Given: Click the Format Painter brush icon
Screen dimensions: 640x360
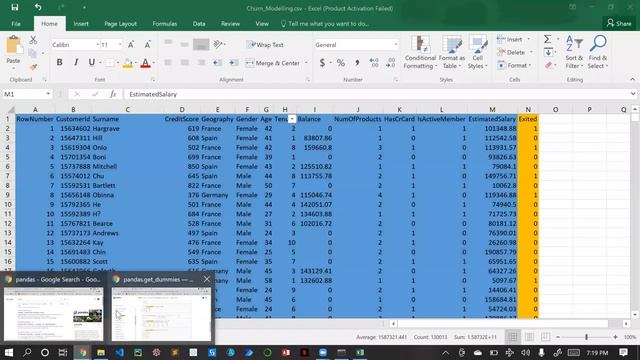Looking at the screenshot, I should coord(33,67).
